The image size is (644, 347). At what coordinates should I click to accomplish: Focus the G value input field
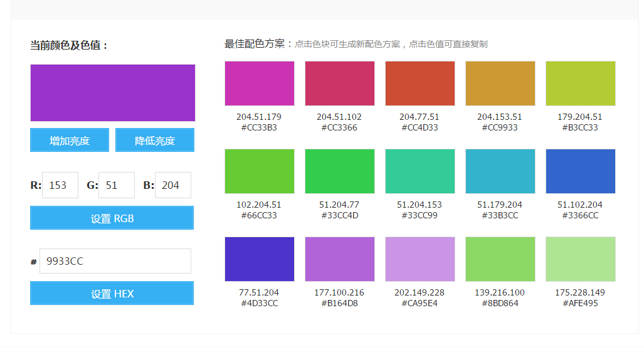click(117, 185)
